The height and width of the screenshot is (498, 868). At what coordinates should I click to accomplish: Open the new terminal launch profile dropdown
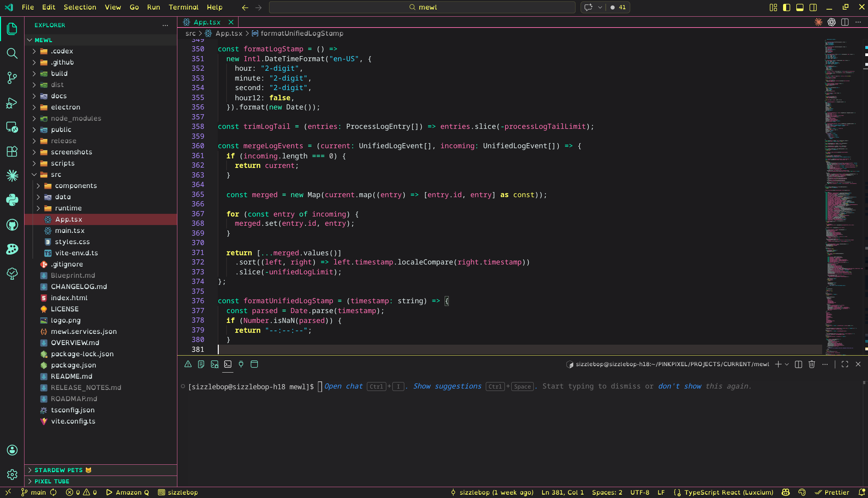click(787, 364)
